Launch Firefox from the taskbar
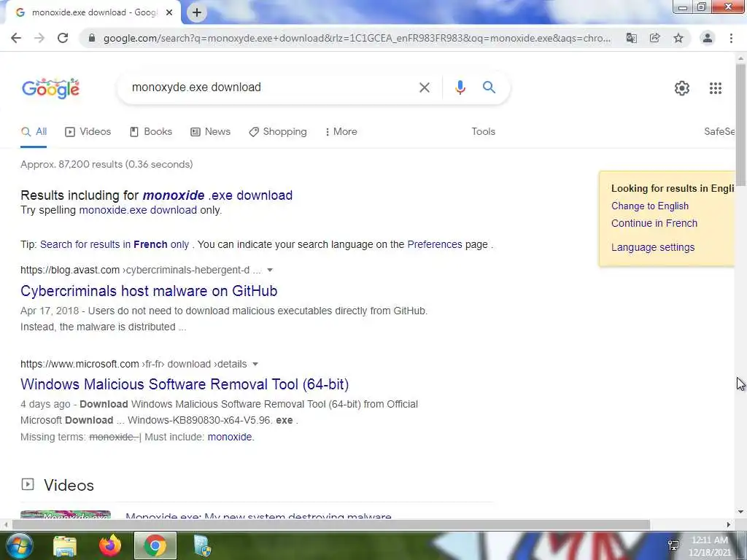Image resolution: width=747 pixels, height=560 pixels. [110, 545]
